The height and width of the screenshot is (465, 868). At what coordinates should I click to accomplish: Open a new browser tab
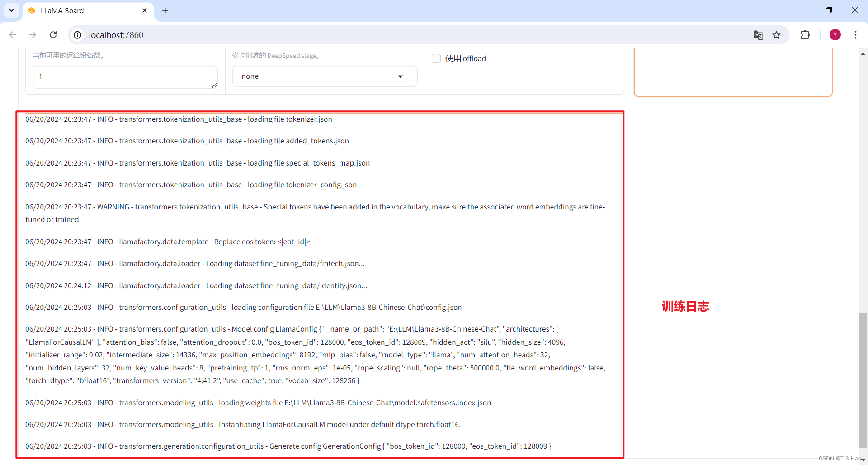pos(165,10)
